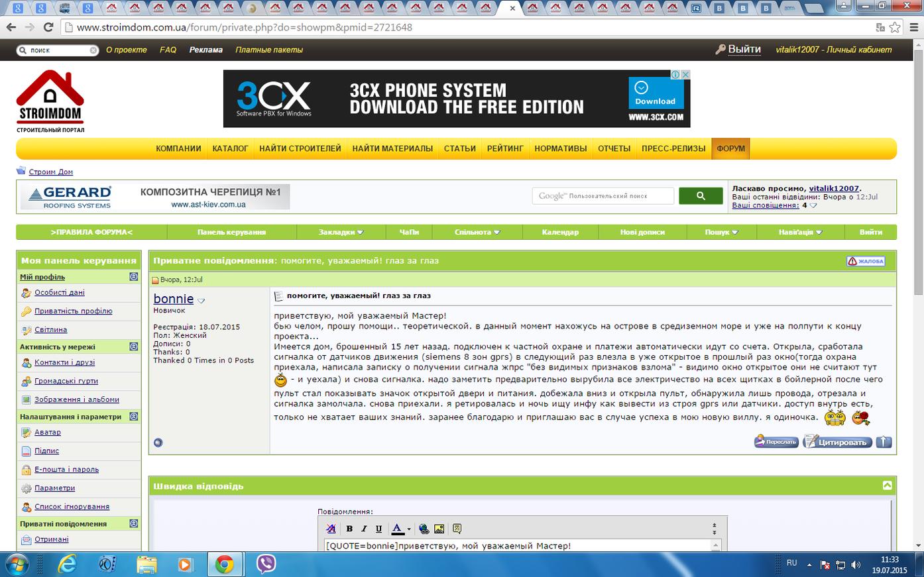Open the Особисті дані link
The width and height of the screenshot is (924, 577).
pos(60,292)
